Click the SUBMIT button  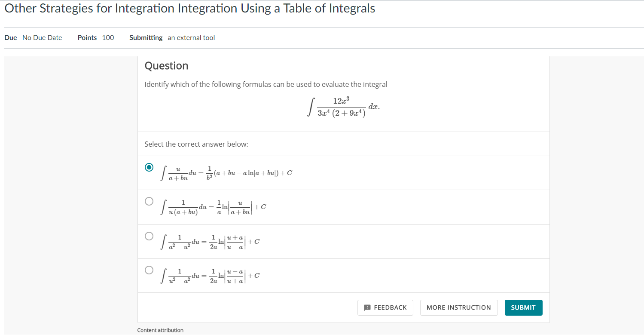point(523,307)
